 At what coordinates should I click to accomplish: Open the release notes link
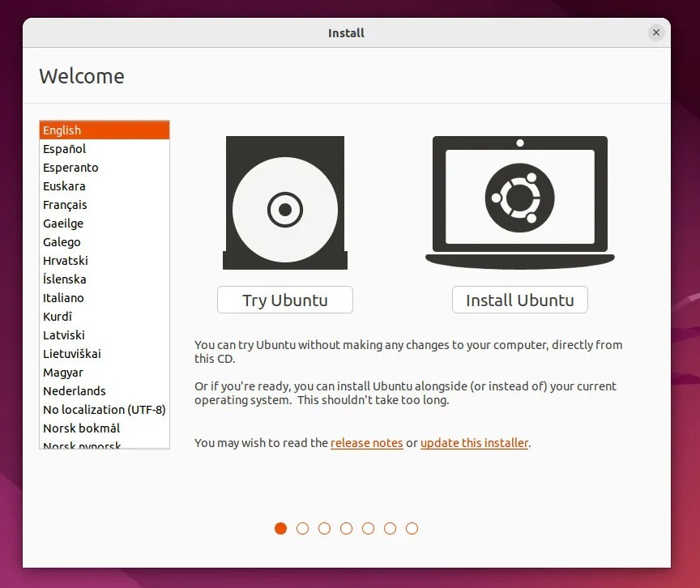[366, 443]
